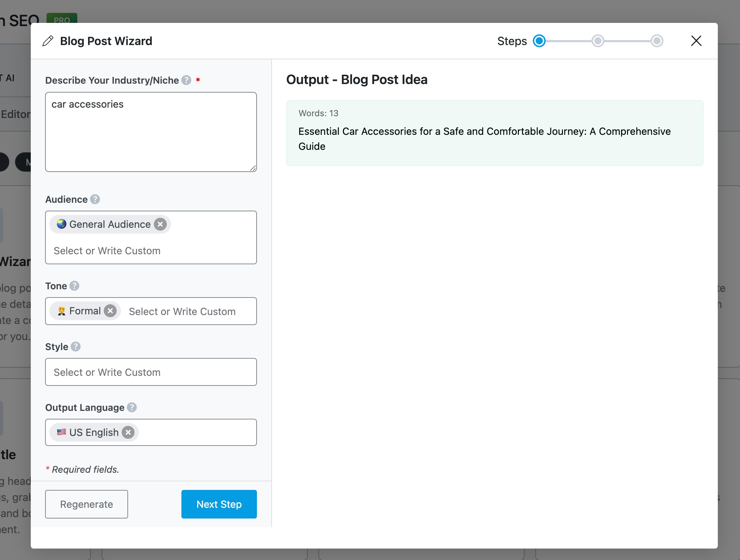
Task: Click the Style help question icon
Action: point(76,347)
